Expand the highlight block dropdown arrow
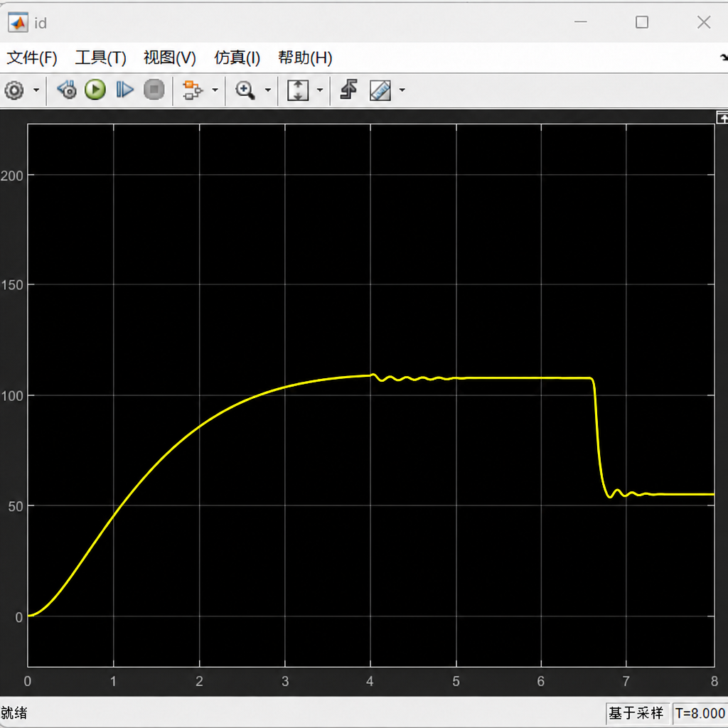728x728 pixels. [x=215, y=90]
